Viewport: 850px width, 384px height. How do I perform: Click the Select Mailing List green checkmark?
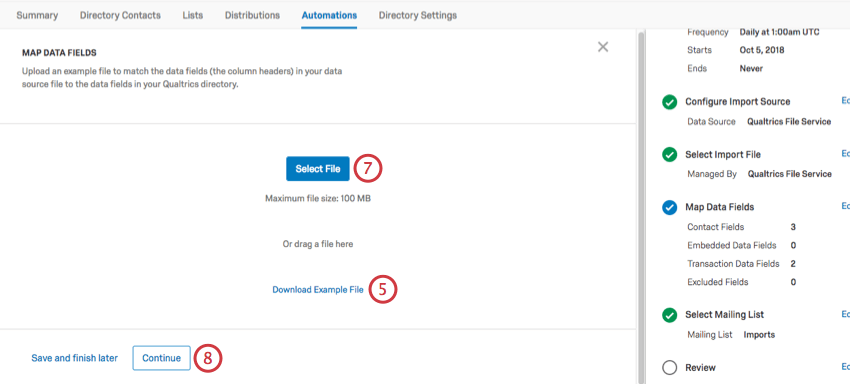(x=669, y=315)
